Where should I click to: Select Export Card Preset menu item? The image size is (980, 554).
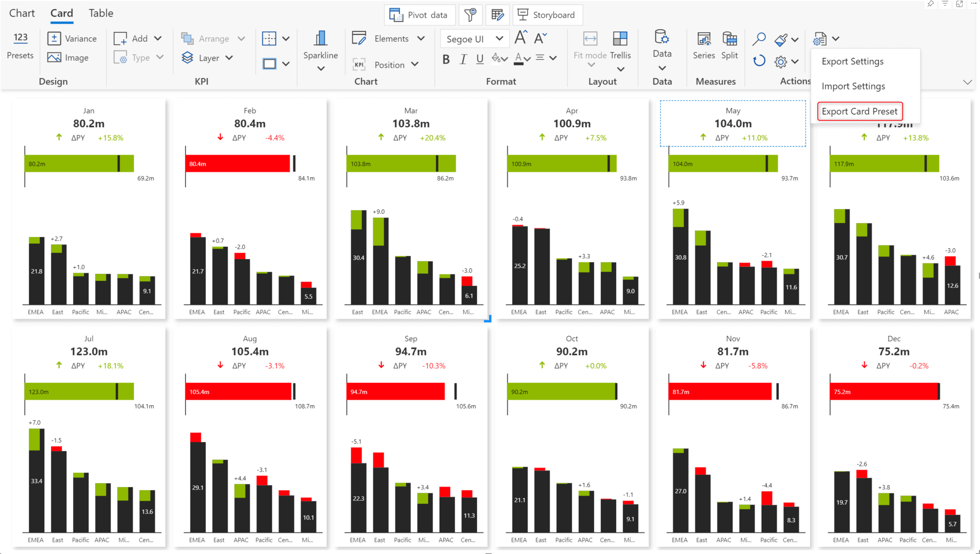coord(859,111)
